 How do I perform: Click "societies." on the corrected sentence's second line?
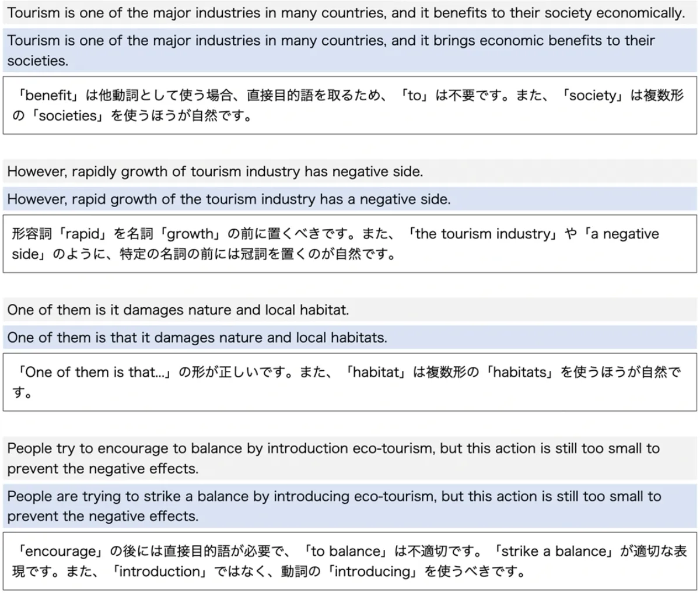37,61
